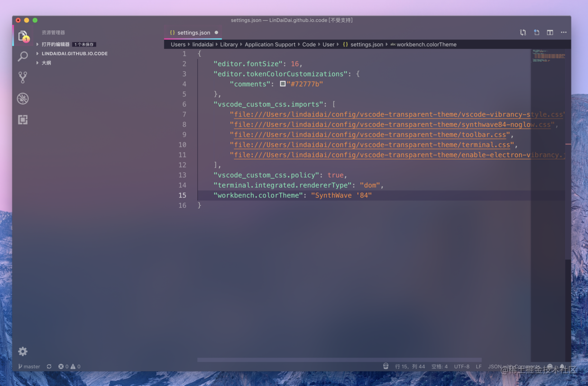This screenshot has width=588, height=386.
Task: Click the Library breadcrumb segment
Action: click(x=229, y=45)
